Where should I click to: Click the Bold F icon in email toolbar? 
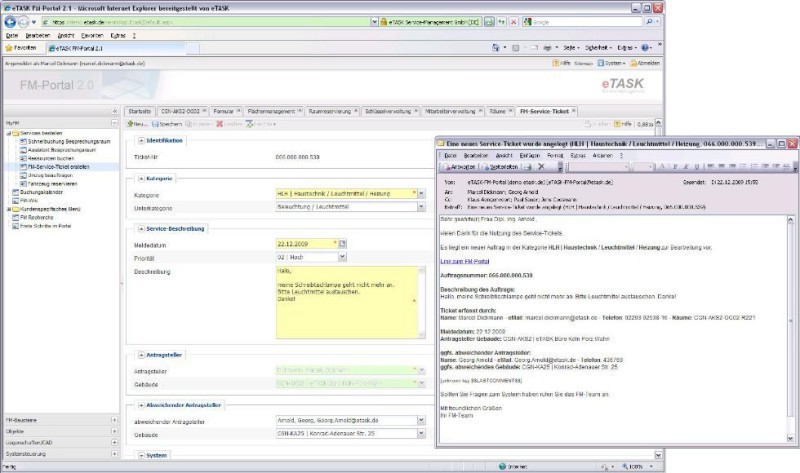pos(674,167)
